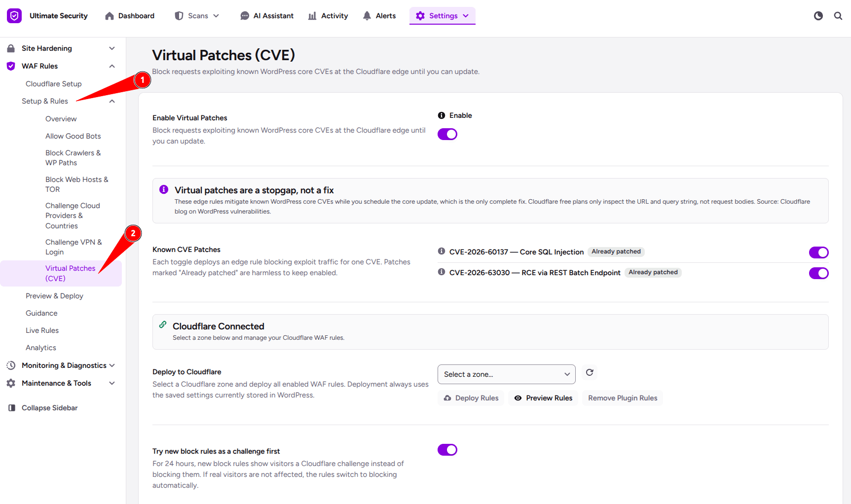Open Cloudflare Setup link
The width and height of the screenshot is (851, 504).
[x=54, y=84]
